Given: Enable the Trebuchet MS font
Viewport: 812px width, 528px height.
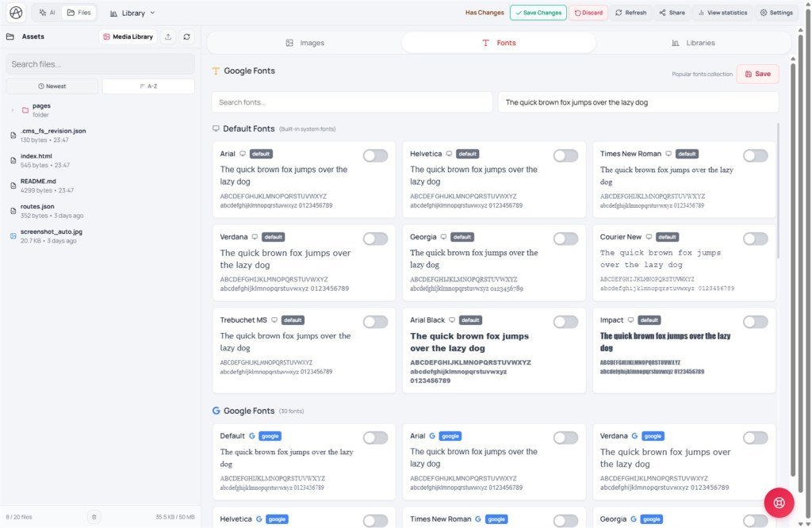Looking at the screenshot, I should [375, 322].
